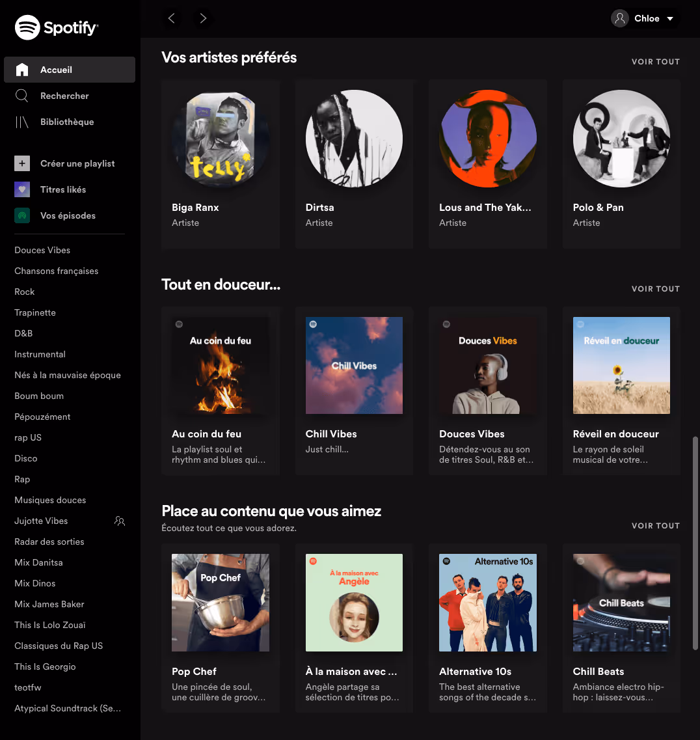Click the Spotify logo

click(x=57, y=27)
